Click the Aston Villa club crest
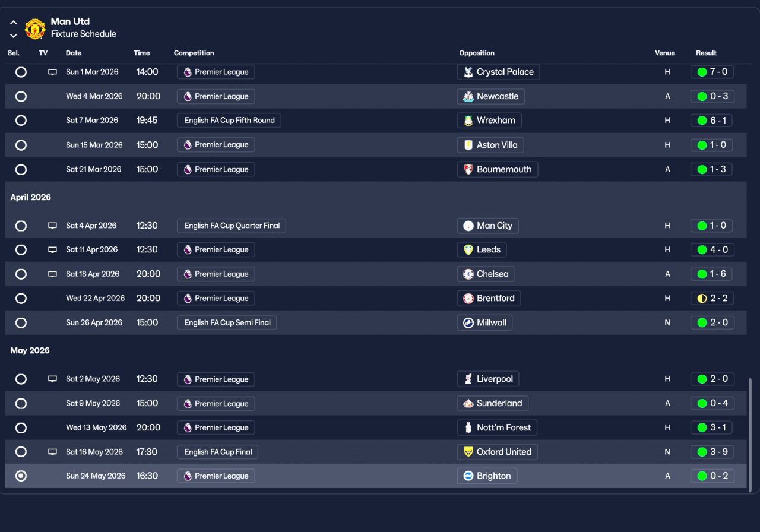This screenshot has width=760, height=532. [x=468, y=145]
